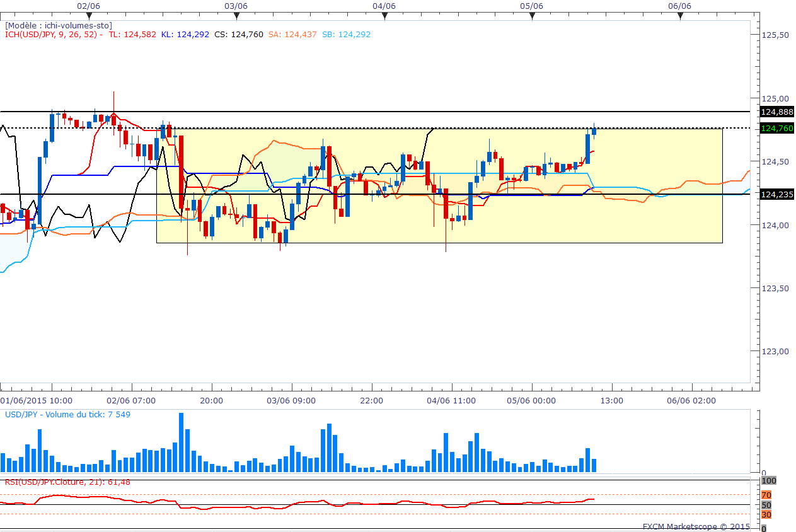Click the FXCM Marketscope © 2015 text
796x532 pixels.
point(696,526)
